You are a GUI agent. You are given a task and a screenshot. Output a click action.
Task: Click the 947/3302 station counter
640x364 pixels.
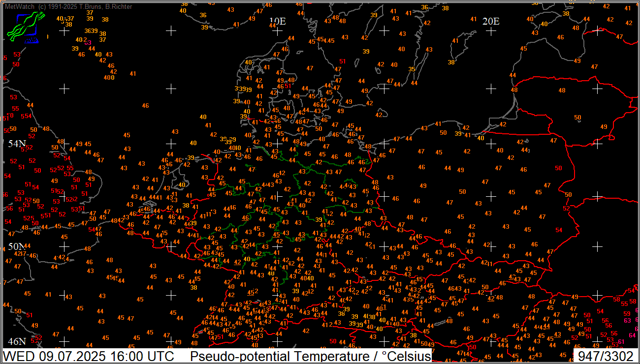point(606,356)
